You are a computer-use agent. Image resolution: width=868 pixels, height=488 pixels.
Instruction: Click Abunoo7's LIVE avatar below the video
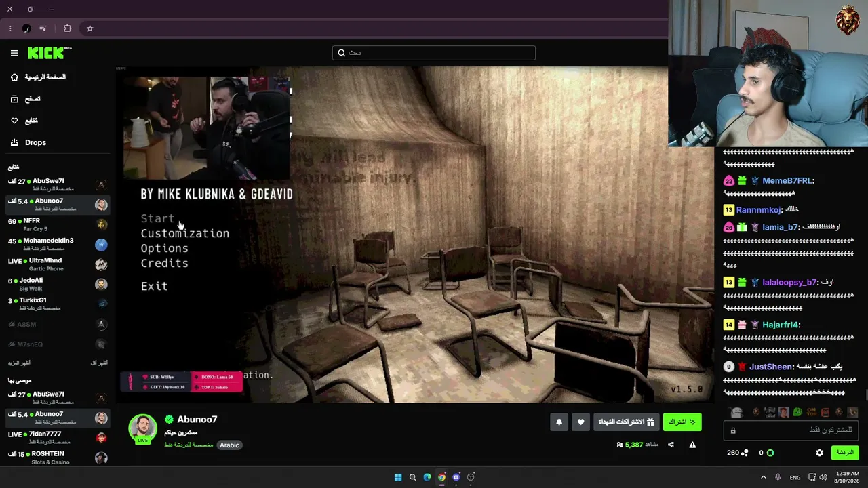[142, 429]
